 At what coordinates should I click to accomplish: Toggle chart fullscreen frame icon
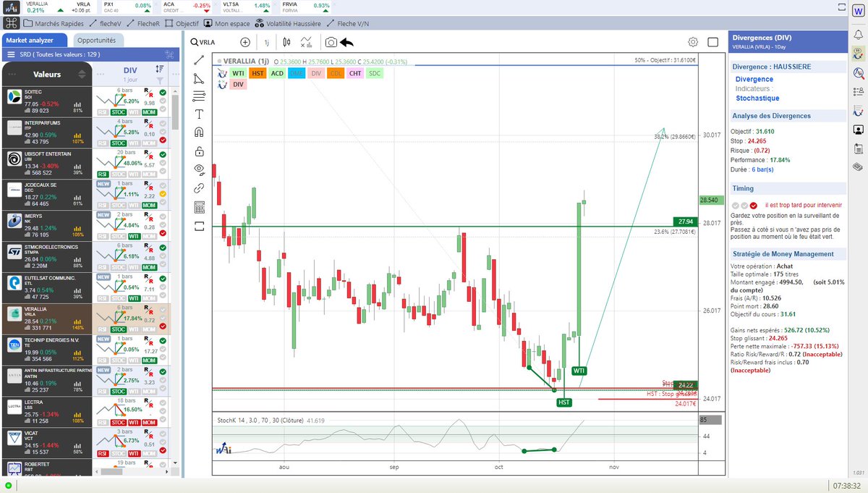pos(712,43)
